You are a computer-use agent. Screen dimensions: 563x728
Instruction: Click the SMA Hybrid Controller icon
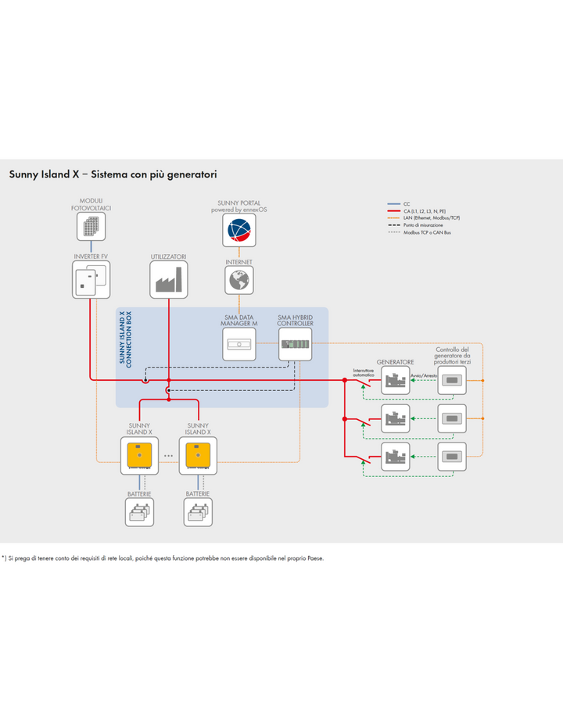[296, 345]
